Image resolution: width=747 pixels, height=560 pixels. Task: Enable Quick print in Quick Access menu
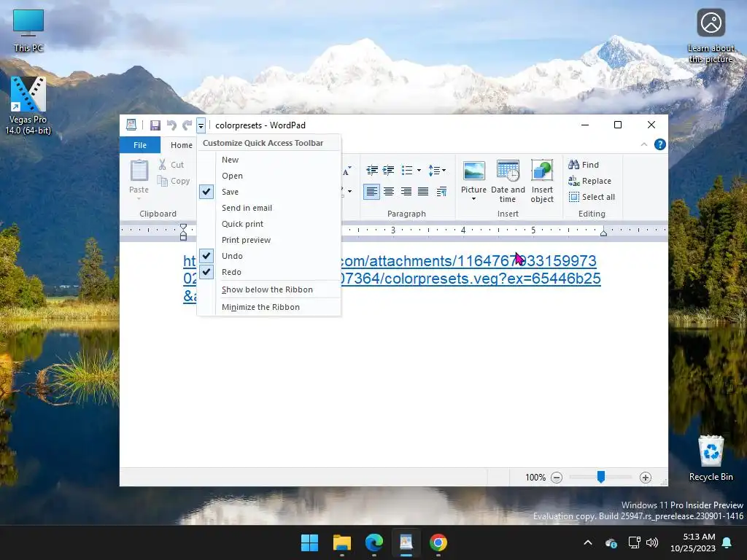[269, 224]
